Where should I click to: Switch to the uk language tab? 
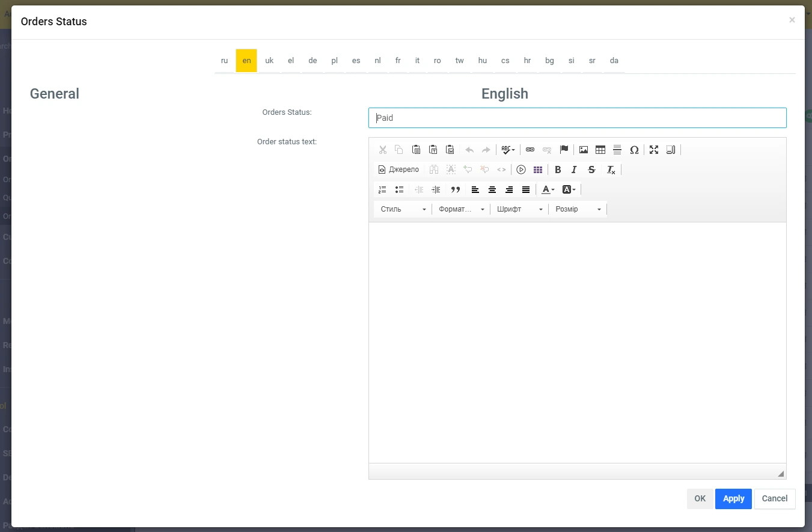(269, 61)
